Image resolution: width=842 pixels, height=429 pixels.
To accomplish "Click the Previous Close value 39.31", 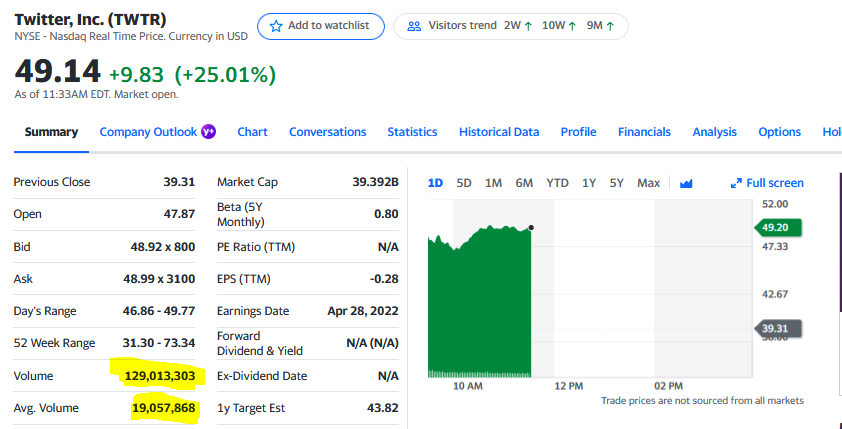I will (179, 182).
